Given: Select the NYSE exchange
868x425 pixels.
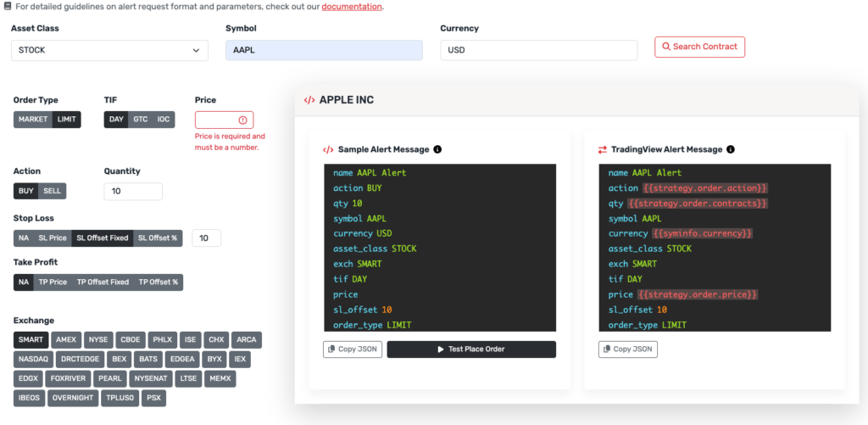Looking at the screenshot, I should pyautogui.click(x=99, y=339).
